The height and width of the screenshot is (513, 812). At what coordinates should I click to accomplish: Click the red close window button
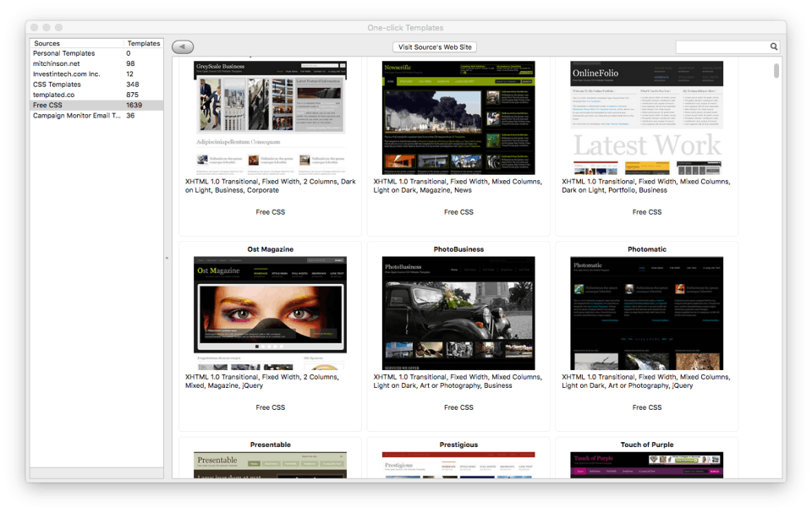(34, 27)
